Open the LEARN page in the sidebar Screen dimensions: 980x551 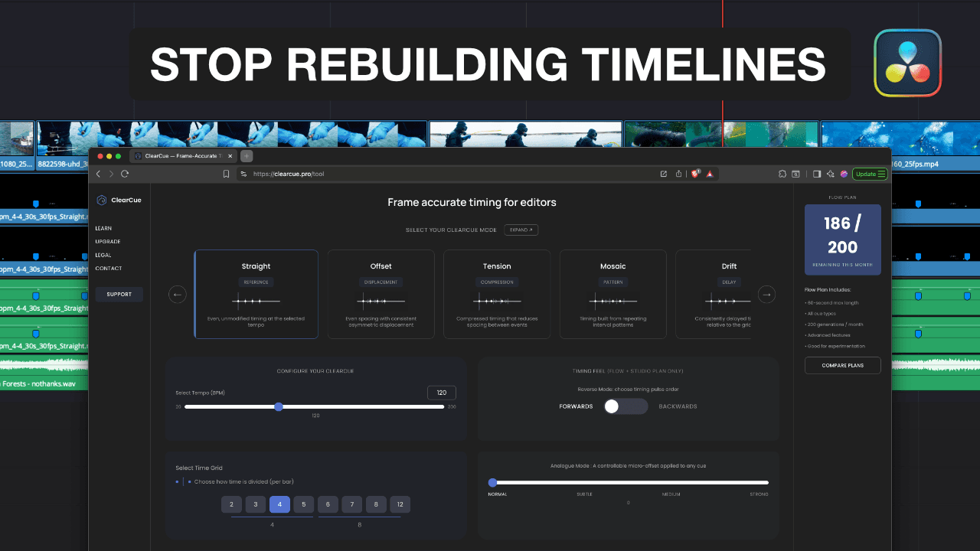click(x=103, y=228)
